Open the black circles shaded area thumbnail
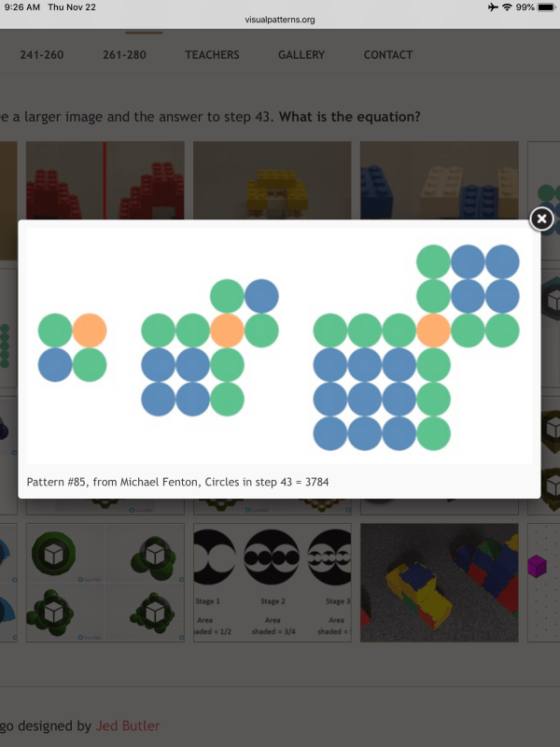Image resolution: width=560 pixels, height=747 pixels. 272,582
